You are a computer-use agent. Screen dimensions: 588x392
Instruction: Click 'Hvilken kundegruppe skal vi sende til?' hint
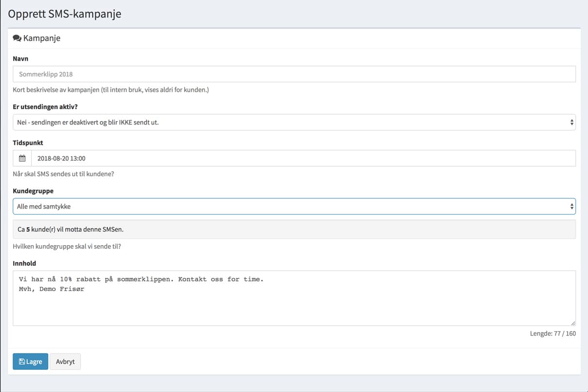point(67,247)
